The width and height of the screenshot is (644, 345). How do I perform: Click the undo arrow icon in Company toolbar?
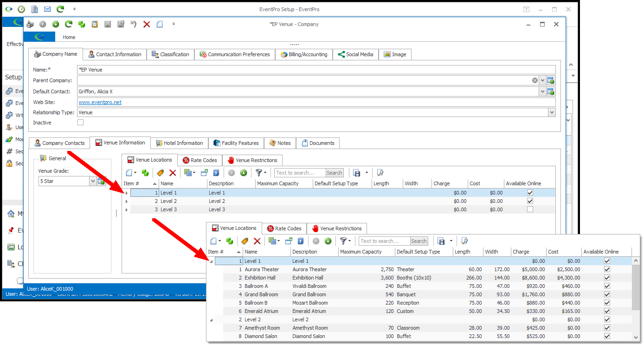click(134, 24)
